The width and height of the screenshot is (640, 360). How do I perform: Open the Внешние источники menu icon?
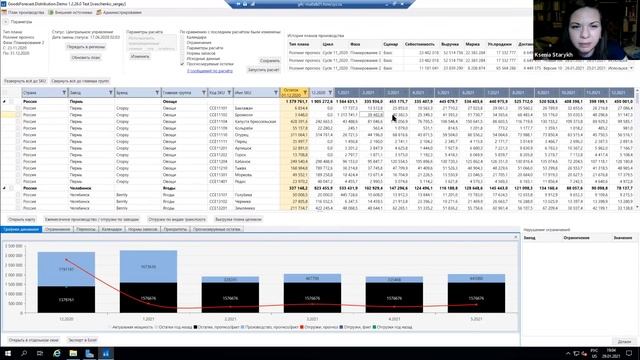click(x=51, y=12)
